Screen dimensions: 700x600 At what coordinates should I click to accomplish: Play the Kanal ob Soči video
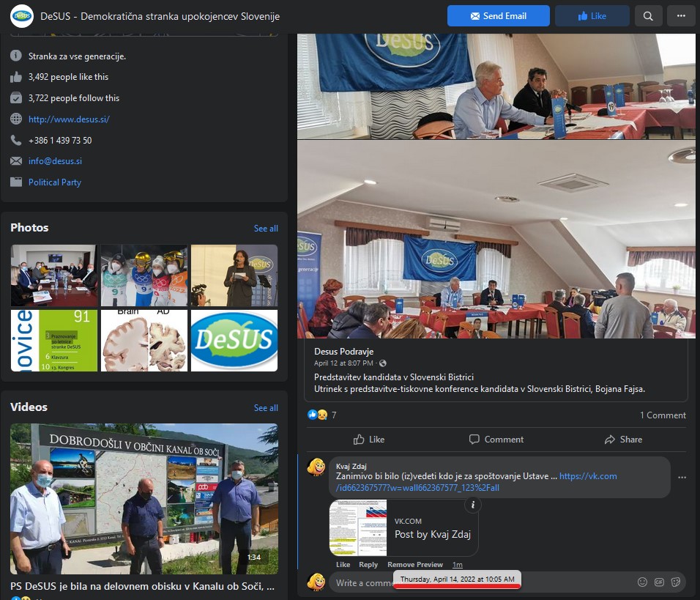(144, 499)
